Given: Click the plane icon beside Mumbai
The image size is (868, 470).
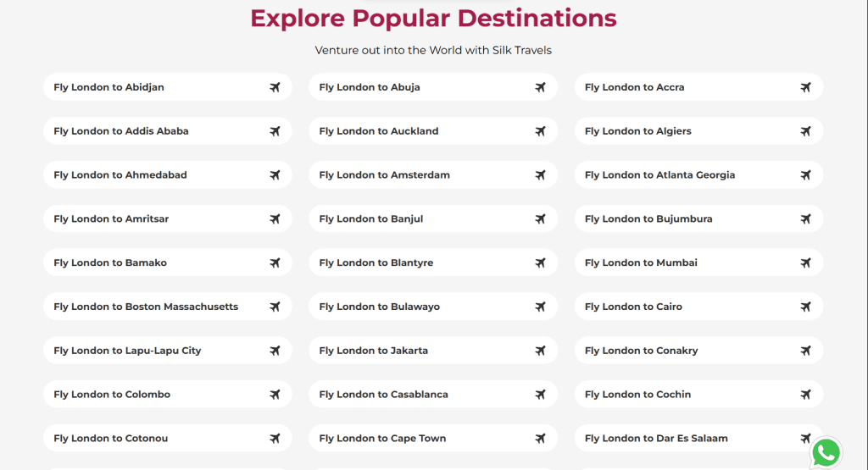Looking at the screenshot, I should point(806,263).
